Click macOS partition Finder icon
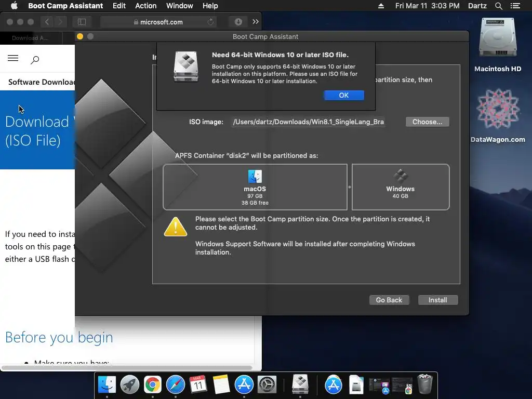 coord(255,177)
